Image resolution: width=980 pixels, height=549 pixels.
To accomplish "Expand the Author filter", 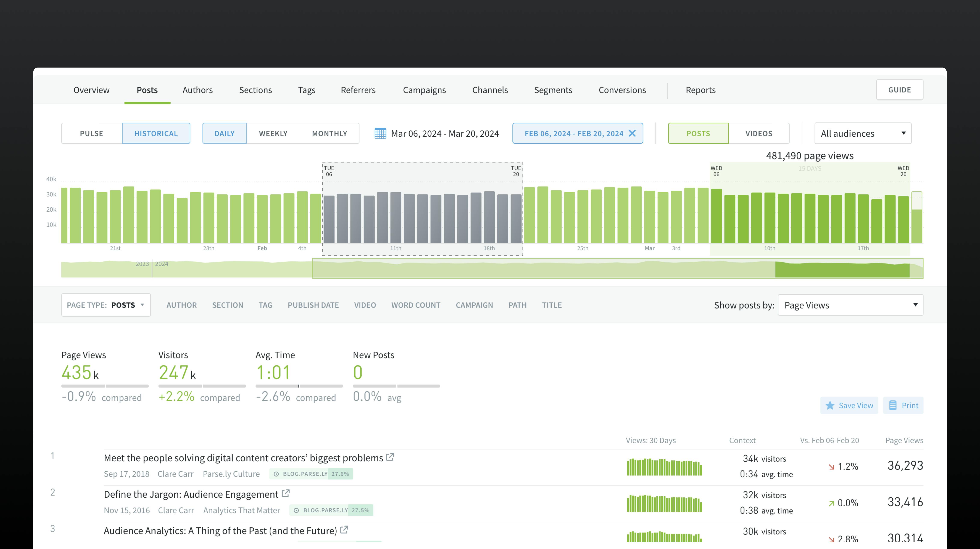I will (x=181, y=305).
